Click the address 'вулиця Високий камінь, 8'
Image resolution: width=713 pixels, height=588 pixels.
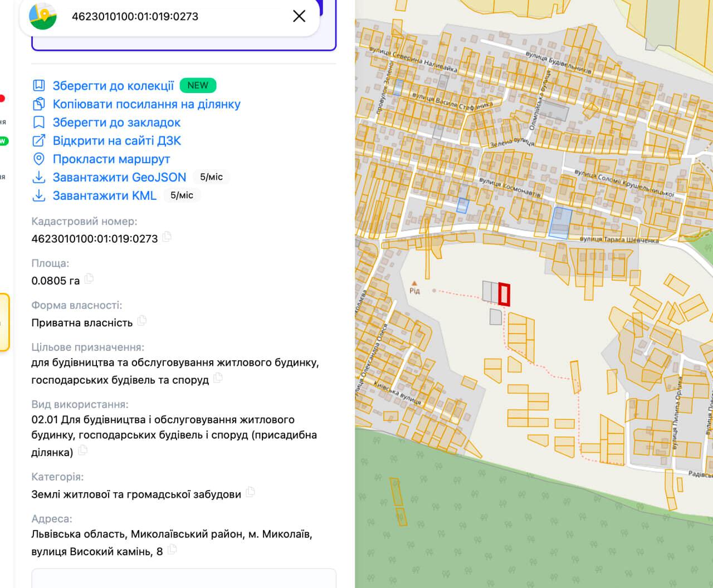(97, 551)
